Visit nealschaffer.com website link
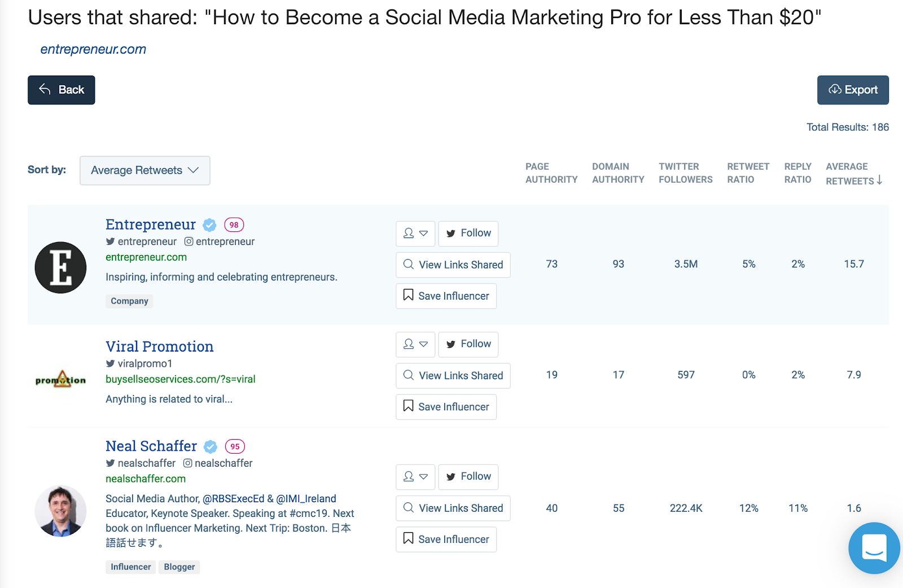 point(146,479)
